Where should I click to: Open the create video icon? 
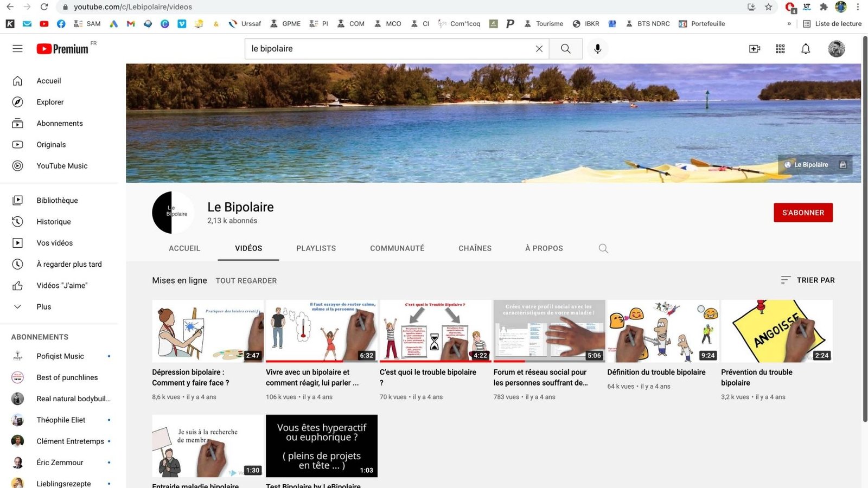[x=755, y=49]
